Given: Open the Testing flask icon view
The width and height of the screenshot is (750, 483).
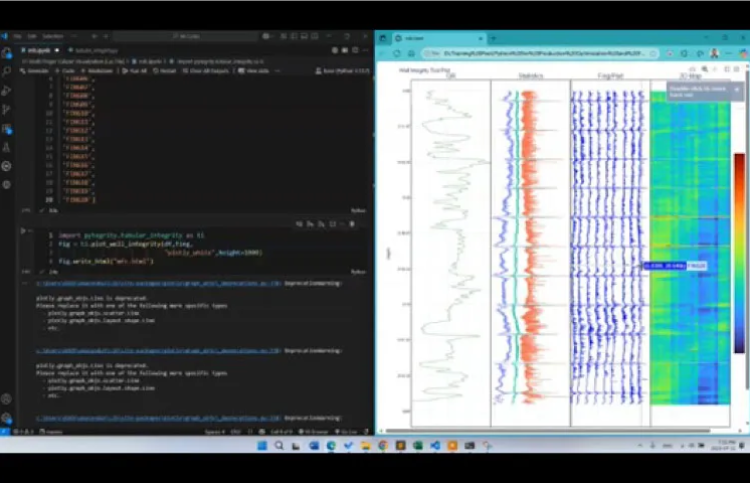Looking at the screenshot, I should (7, 147).
